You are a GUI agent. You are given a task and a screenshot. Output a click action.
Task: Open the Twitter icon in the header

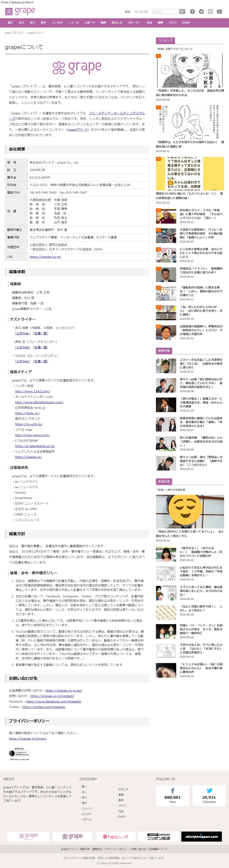click(201, 12)
